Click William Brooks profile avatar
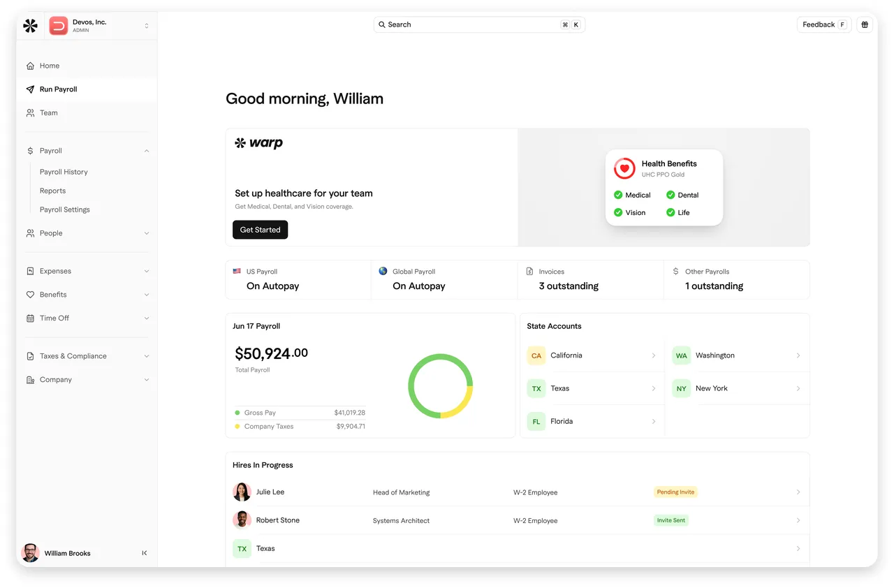The height and width of the screenshot is (588, 894). 30,553
